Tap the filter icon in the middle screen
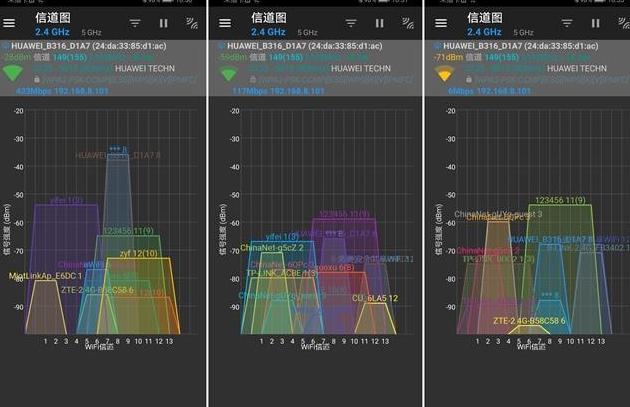This screenshot has width=630, height=407. 351,23
